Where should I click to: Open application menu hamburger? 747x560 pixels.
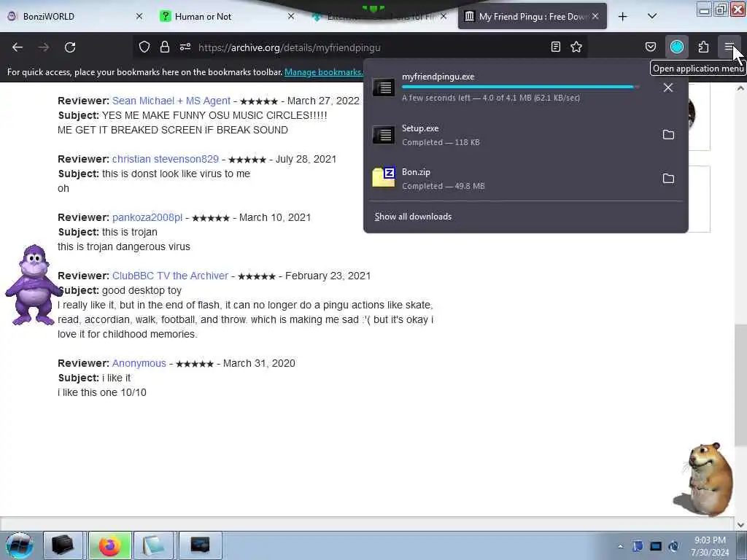(729, 47)
